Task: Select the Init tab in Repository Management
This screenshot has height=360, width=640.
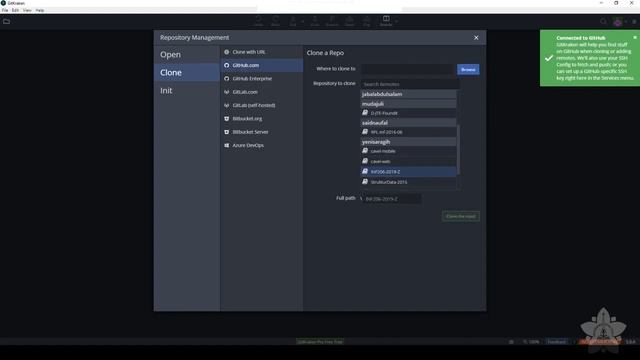Action: coord(187,90)
